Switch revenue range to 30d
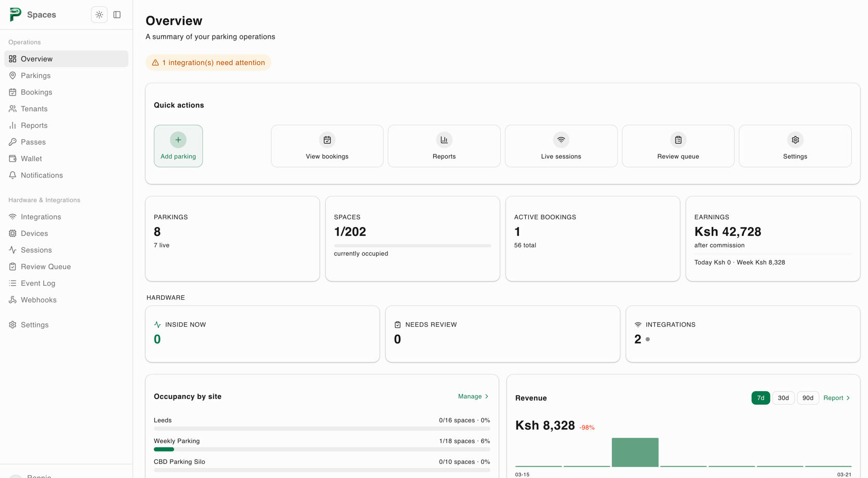Screen dimensions: 868x478 (x=783, y=397)
